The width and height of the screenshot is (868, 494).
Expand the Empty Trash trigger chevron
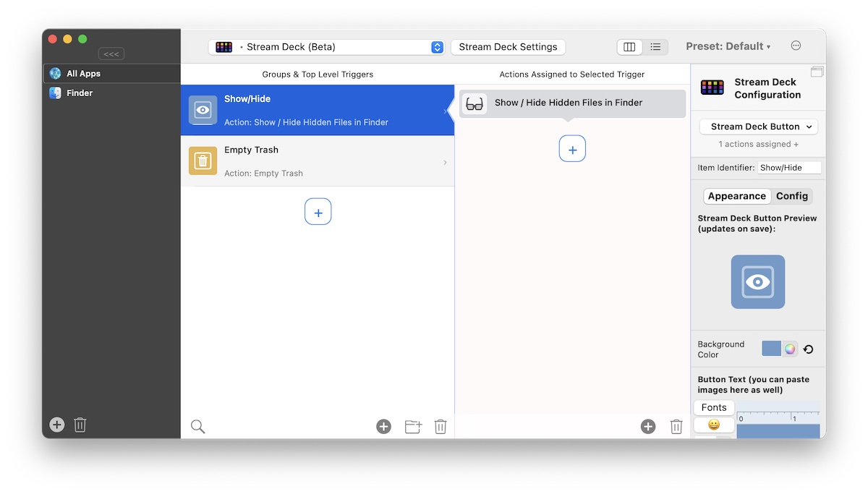point(445,162)
